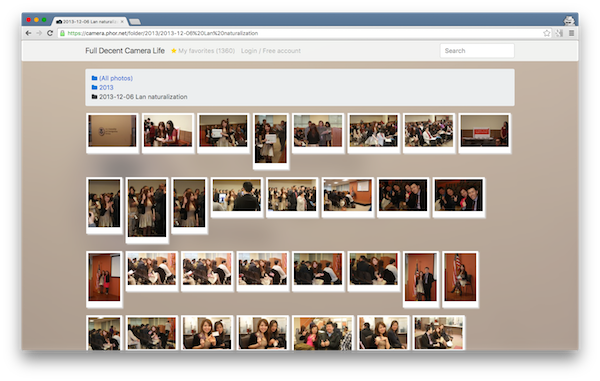Close the Lan naturalization browser tab
This screenshot has height=381, width=600.
122,22
